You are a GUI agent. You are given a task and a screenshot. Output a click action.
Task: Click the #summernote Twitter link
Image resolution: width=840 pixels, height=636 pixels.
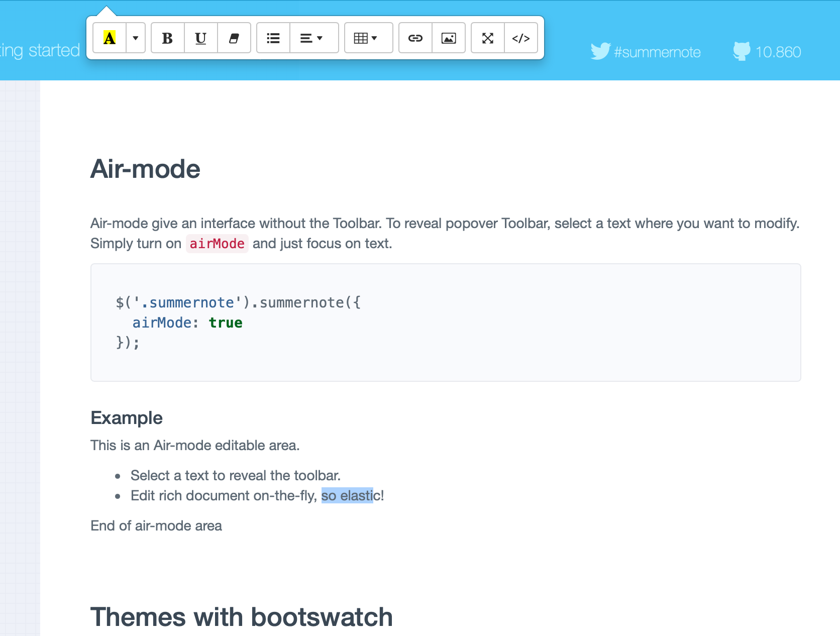(x=657, y=52)
